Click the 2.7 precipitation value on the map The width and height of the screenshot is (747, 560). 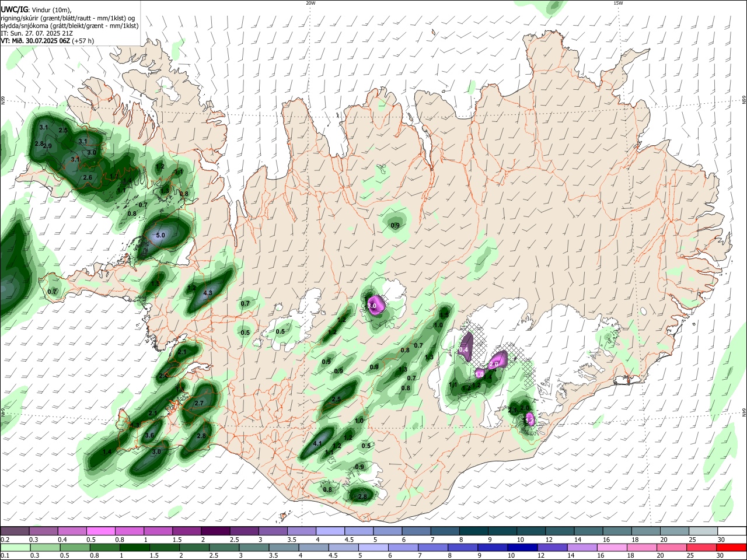click(x=199, y=403)
